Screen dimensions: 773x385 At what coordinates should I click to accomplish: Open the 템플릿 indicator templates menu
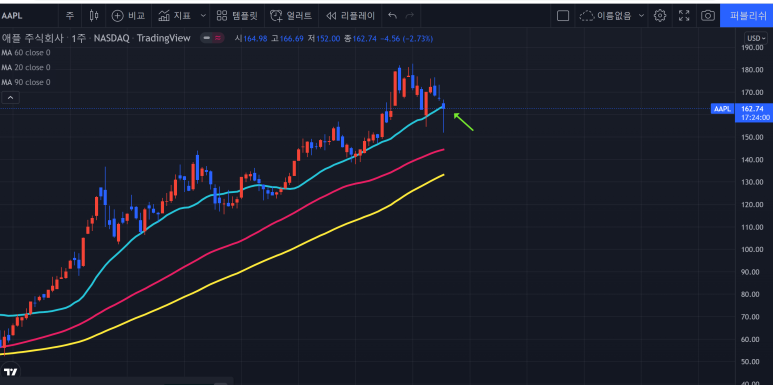pyautogui.click(x=237, y=16)
